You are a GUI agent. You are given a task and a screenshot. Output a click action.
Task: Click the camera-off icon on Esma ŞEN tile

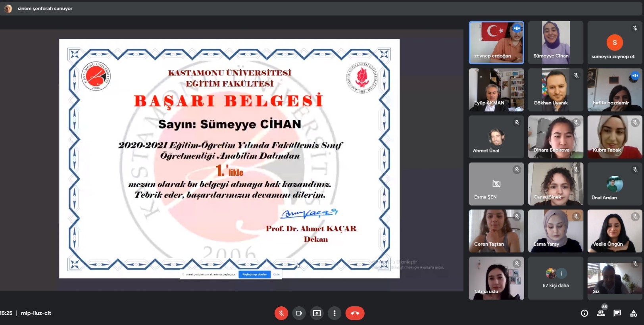click(x=496, y=184)
